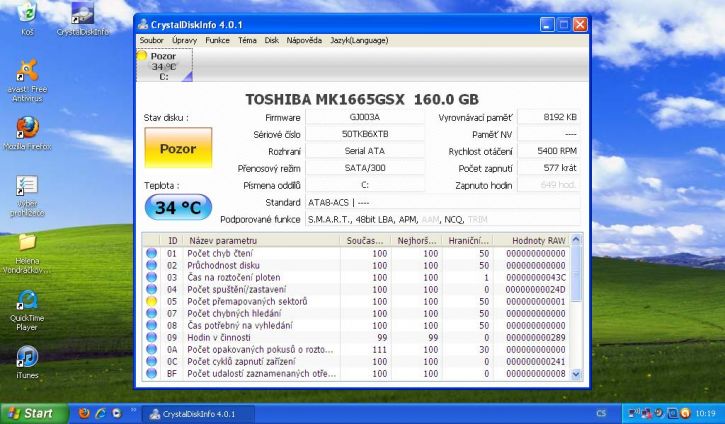The image size is (725, 424).
Task: Open Úpravy menu
Action: point(184,40)
